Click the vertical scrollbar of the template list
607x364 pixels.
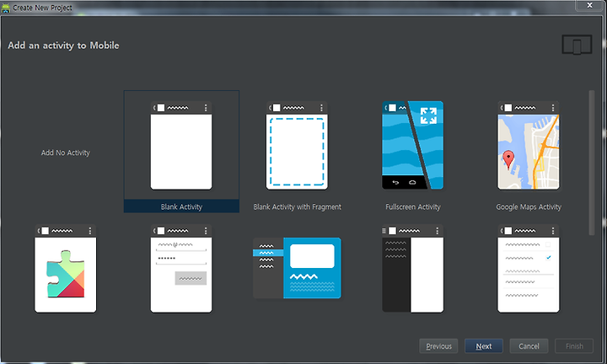point(592,163)
